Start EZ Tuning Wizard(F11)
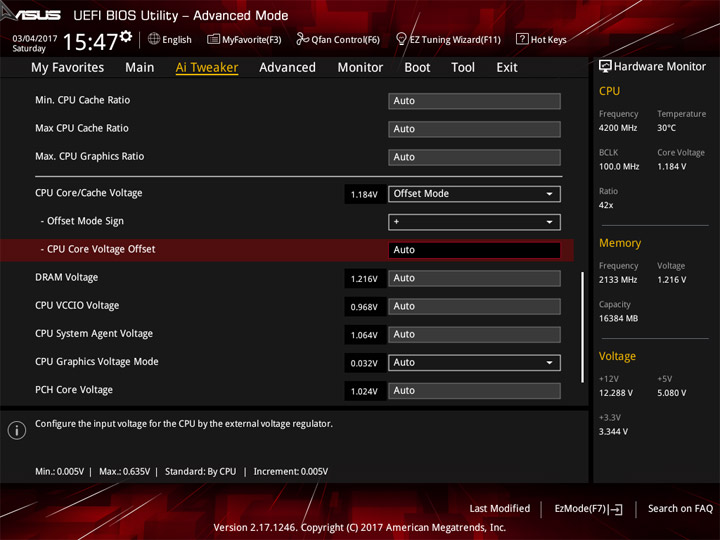Image resolution: width=720 pixels, height=540 pixels. [x=455, y=39]
